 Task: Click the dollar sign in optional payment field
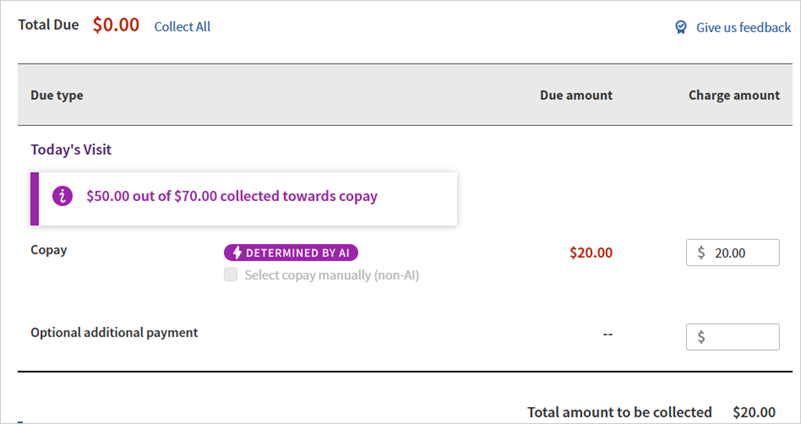click(x=701, y=337)
